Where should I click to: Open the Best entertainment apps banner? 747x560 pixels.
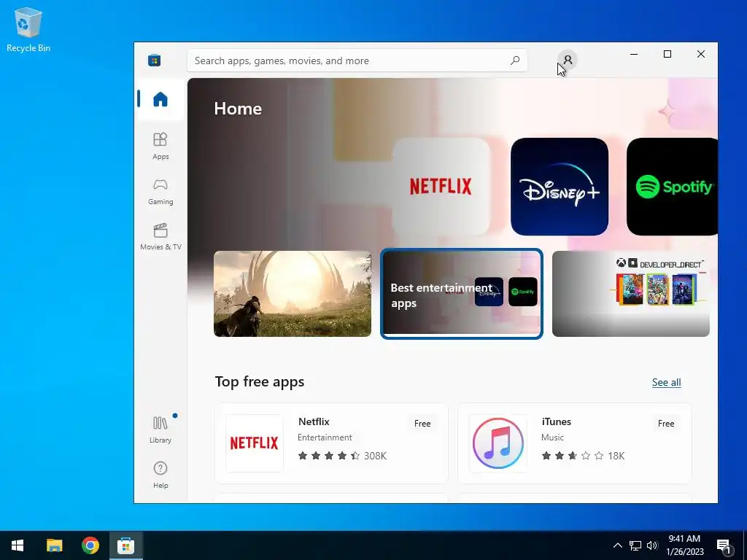462,294
